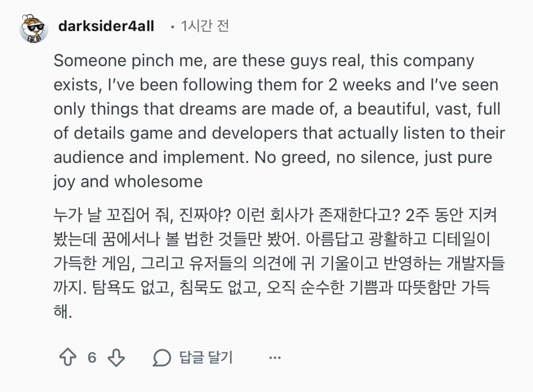Screen dimensions: 533x392
Task: Click the line starting 'audience and implement'
Action: [x=273, y=158]
